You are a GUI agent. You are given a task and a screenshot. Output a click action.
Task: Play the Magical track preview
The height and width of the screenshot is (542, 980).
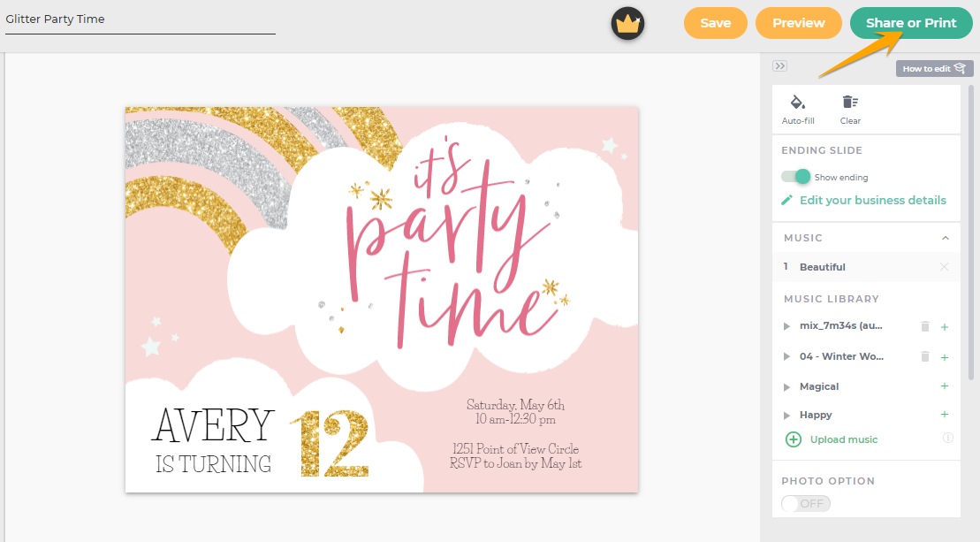pos(786,387)
